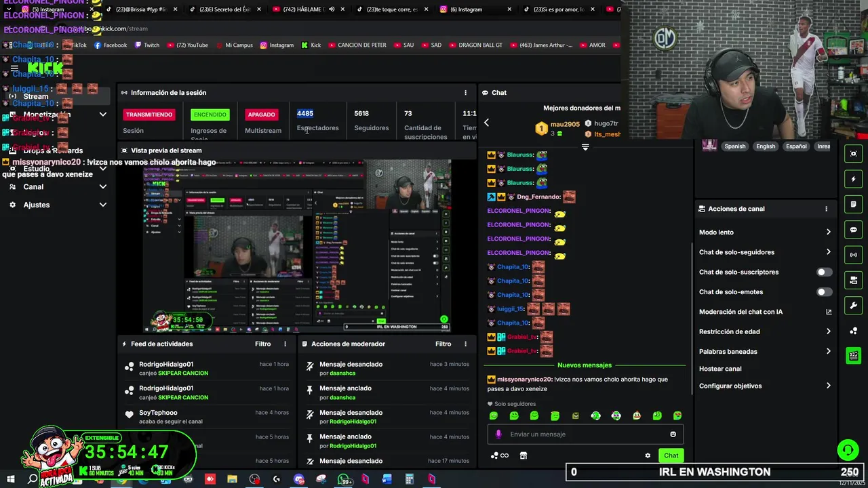
Task: Click the back arrow in chat donors panel
Action: click(x=486, y=123)
